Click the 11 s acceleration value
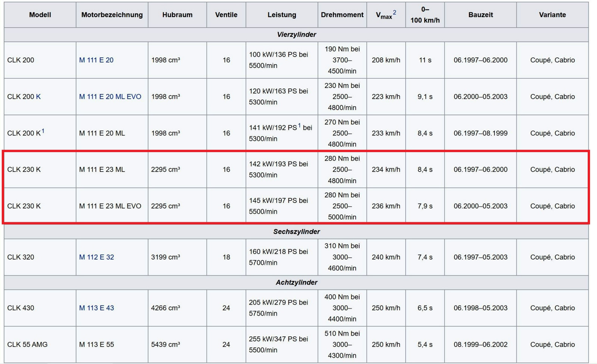 click(x=425, y=60)
